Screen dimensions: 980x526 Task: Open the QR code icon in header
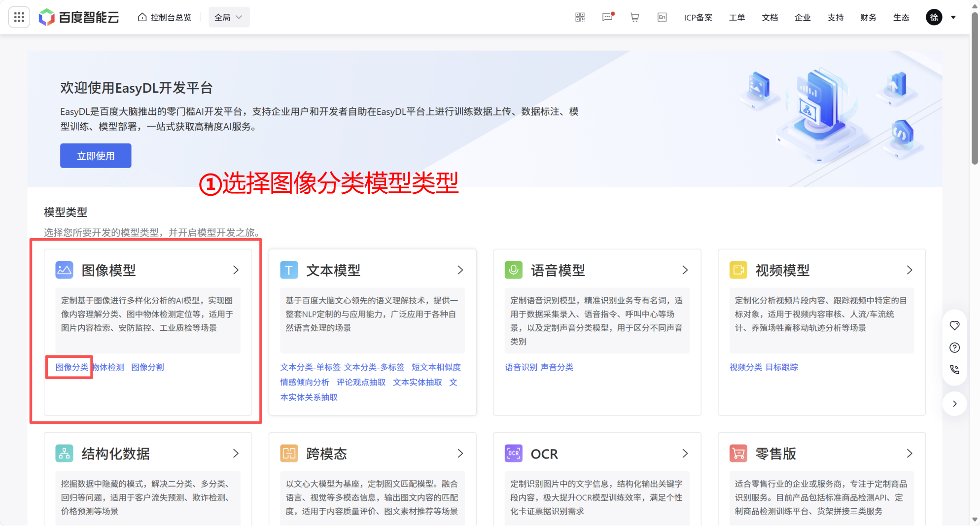point(580,17)
